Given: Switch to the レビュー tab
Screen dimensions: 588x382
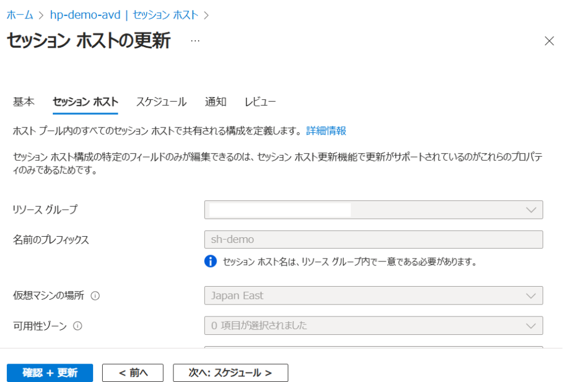Looking at the screenshot, I should tap(260, 102).
